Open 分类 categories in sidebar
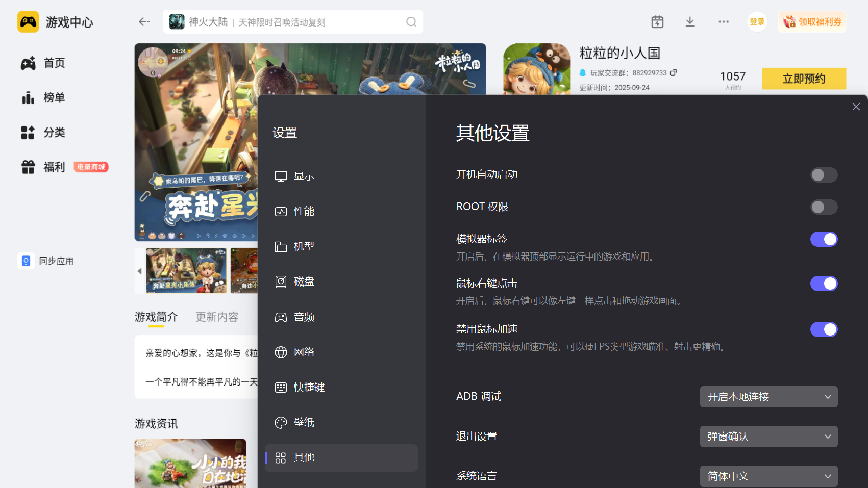Viewport: 868px width, 488px height. tap(43, 133)
